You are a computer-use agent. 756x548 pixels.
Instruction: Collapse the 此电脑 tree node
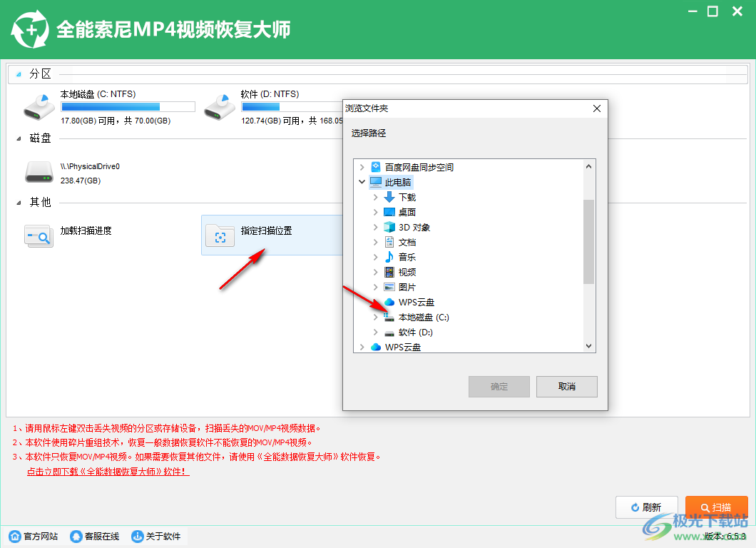pyautogui.click(x=362, y=182)
